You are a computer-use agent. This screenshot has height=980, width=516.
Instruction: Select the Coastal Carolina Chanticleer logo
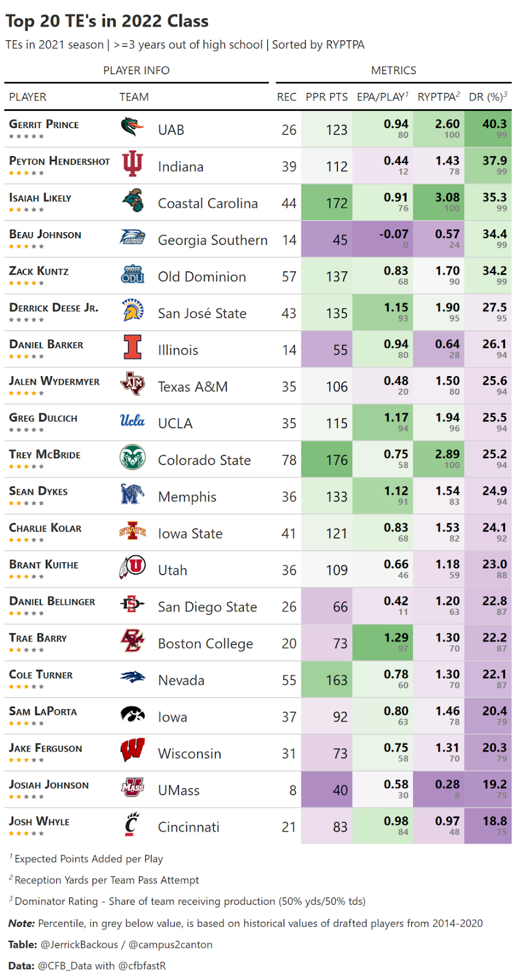pos(132,200)
